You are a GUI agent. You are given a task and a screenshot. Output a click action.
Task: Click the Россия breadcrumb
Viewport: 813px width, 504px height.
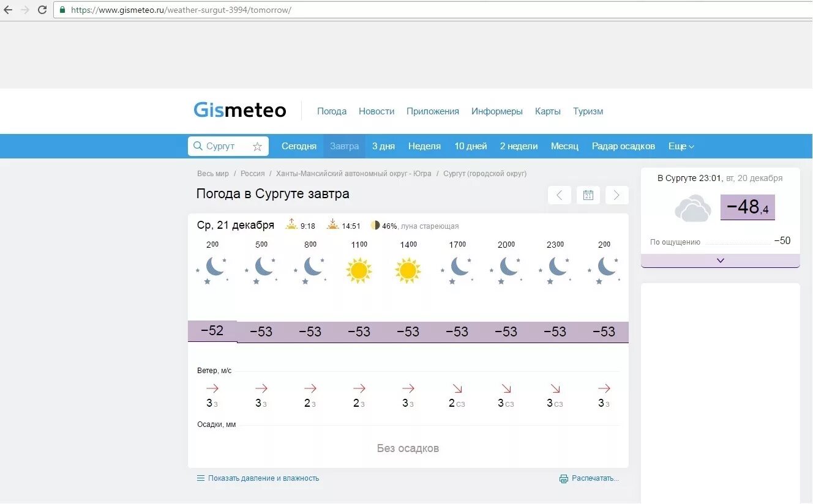(x=253, y=174)
